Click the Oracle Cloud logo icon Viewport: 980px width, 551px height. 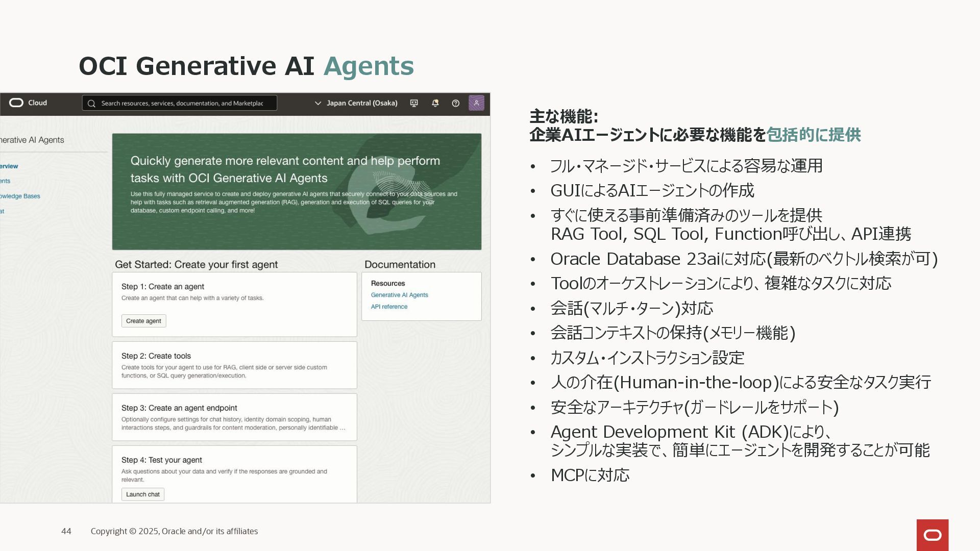pos(16,103)
